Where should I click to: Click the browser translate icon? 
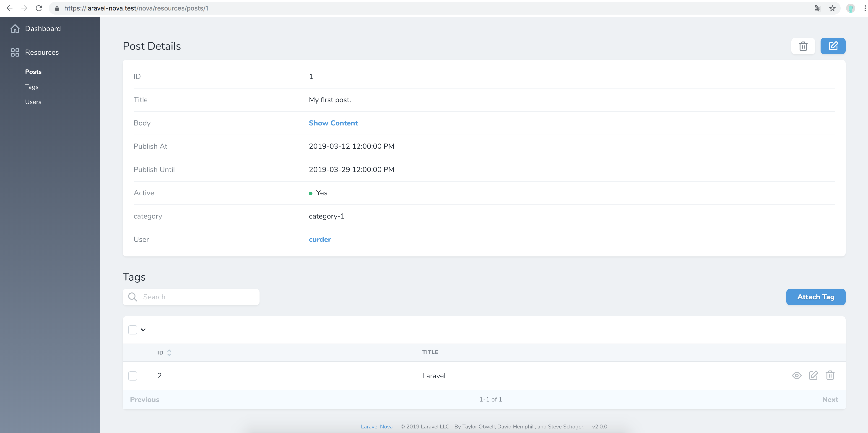817,8
